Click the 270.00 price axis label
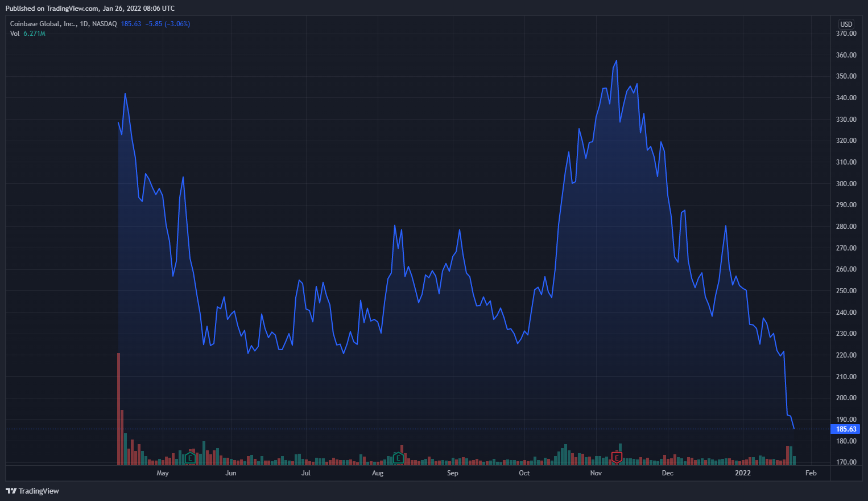 point(846,248)
